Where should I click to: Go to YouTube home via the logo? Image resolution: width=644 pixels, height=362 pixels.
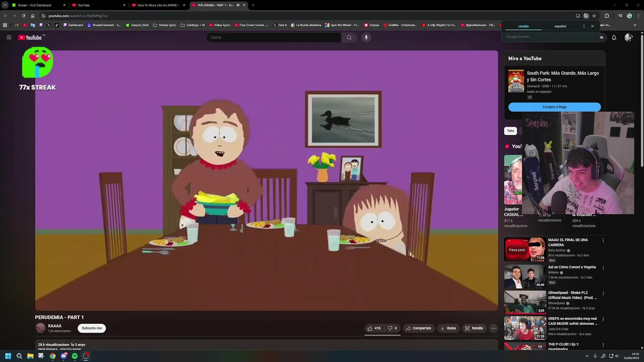30,37
